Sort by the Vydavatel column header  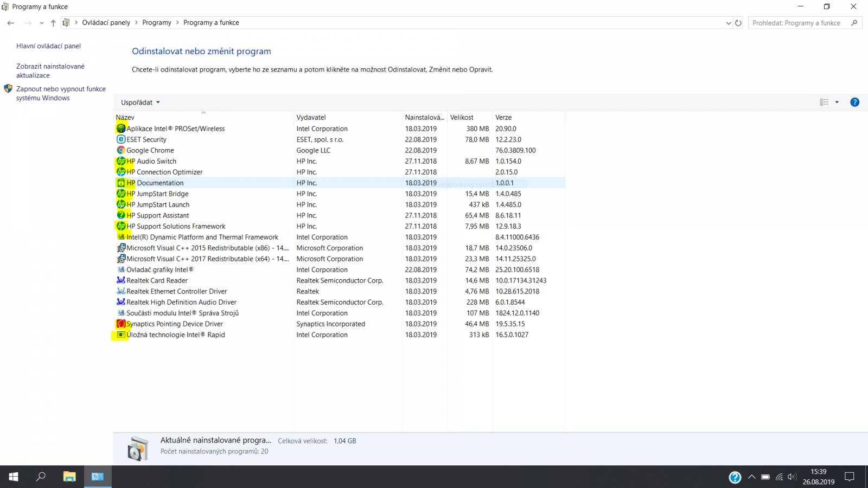[348, 117]
